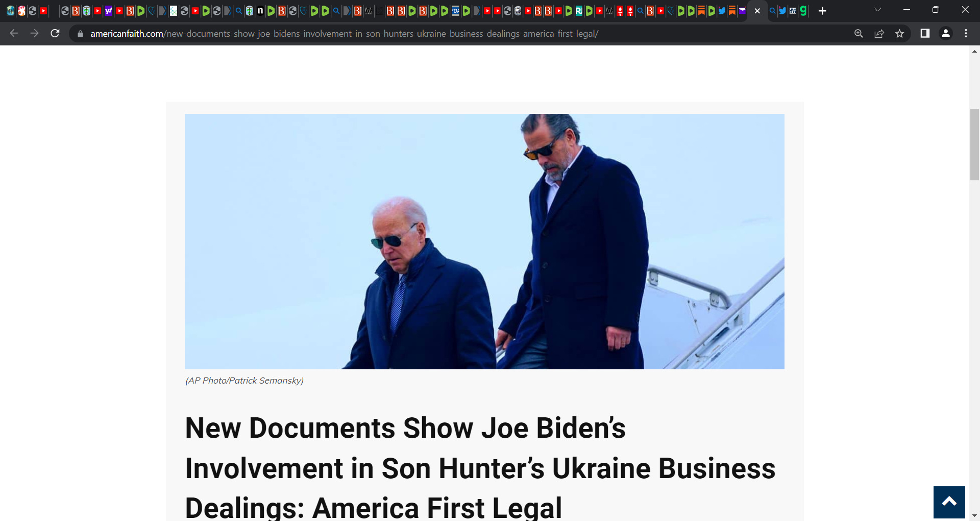Click the Biden article header photo
Screen dimensions: 980x521
[484, 242]
